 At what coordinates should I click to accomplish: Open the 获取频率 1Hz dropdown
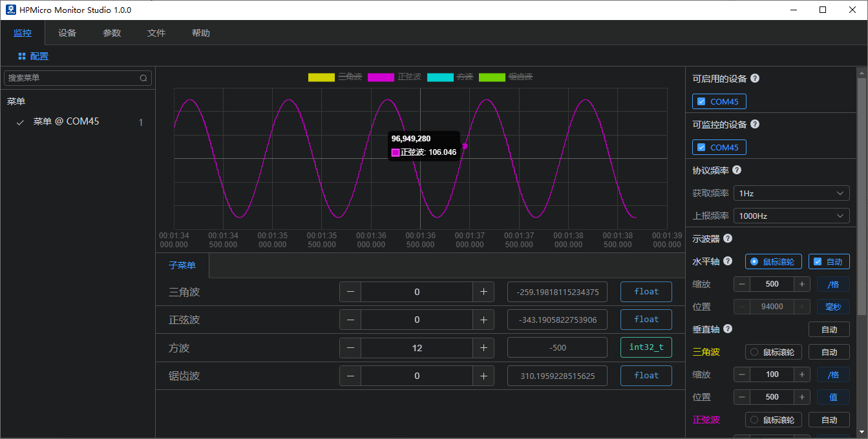[792, 193]
